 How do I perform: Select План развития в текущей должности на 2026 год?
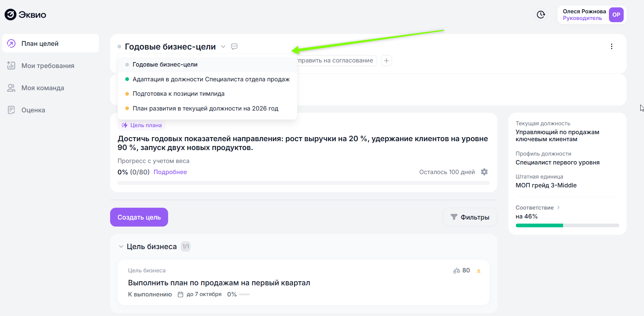click(x=207, y=108)
